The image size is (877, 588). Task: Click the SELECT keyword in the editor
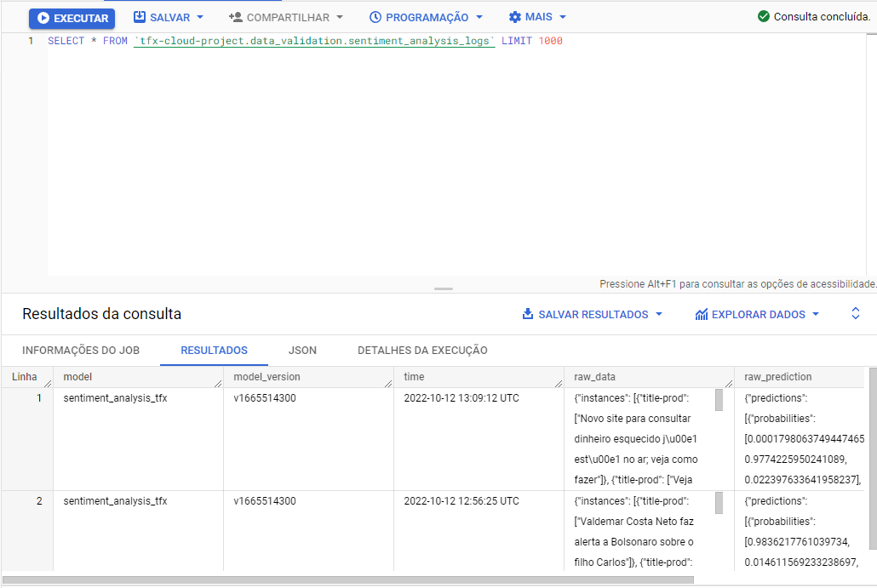tap(66, 41)
